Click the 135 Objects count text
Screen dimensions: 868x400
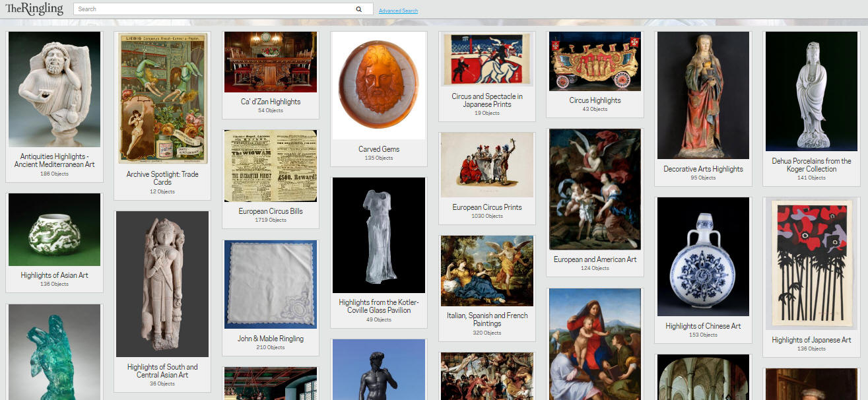click(379, 158)
